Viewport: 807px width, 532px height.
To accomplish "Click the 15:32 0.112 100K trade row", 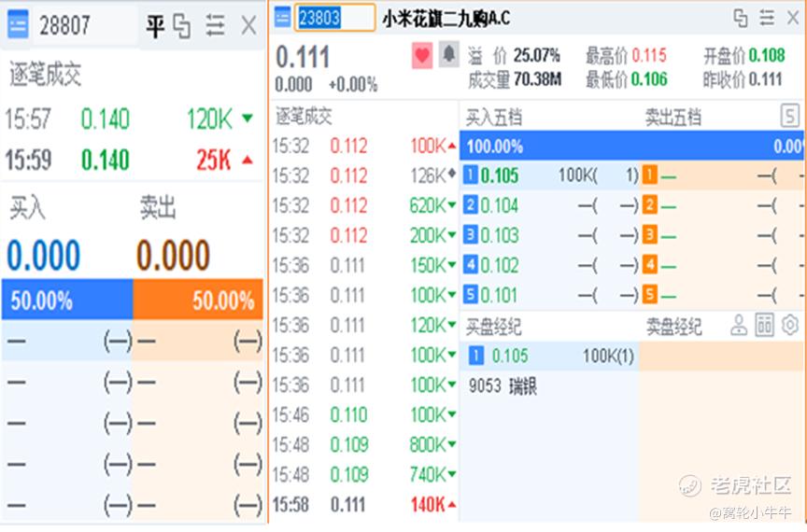I will click(364, 147).
